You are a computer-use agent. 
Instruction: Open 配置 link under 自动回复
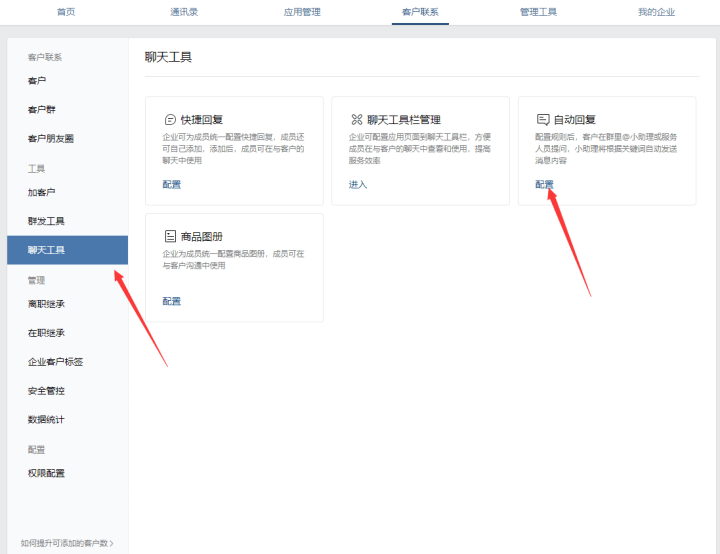point(545,185)
